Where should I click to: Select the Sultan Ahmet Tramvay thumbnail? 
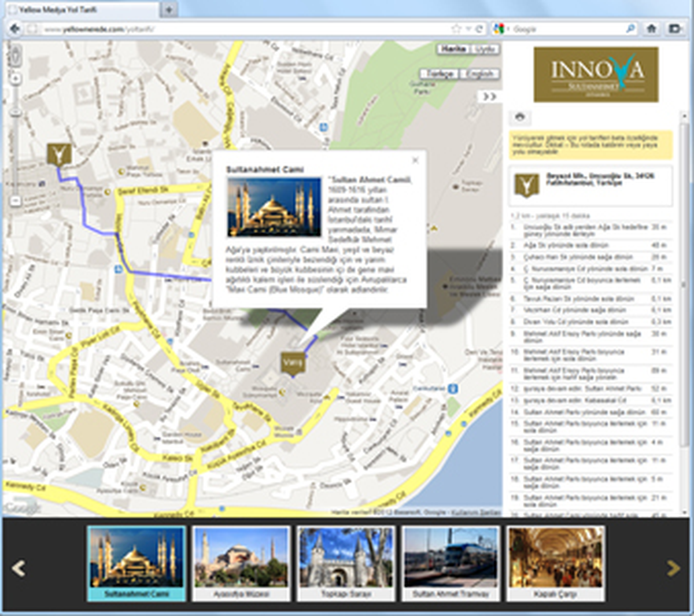(451, 563)
